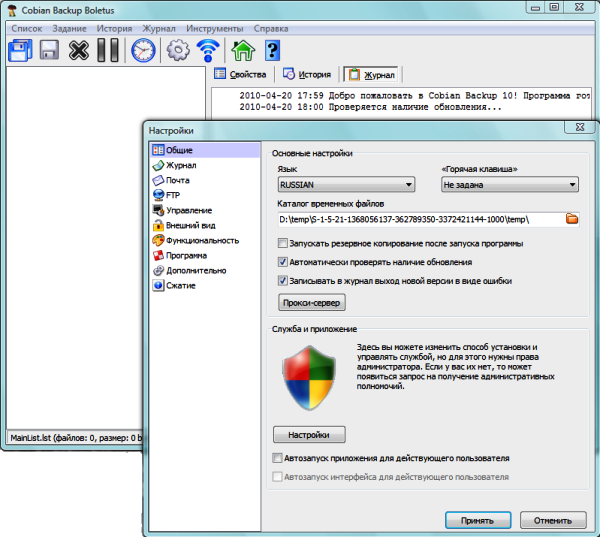Select Дополнительно in the settings list
The width and height of the screenshot is (600, 537).
(205, 271)
